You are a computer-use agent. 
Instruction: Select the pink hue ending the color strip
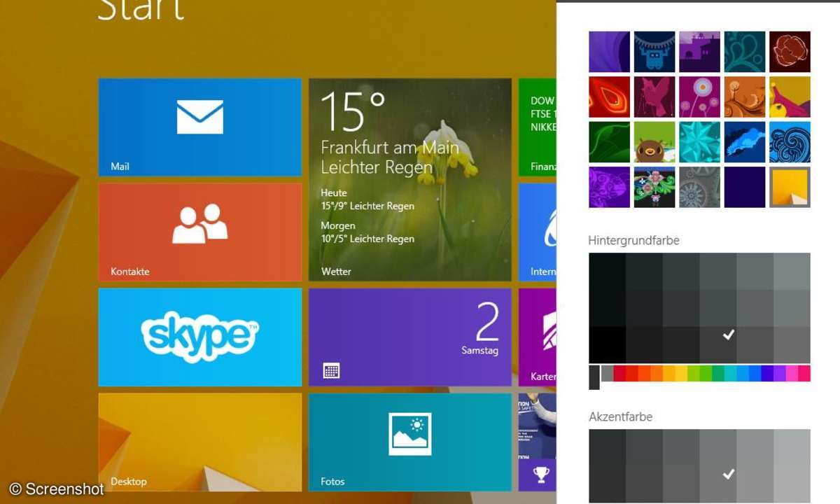[804, 373]
